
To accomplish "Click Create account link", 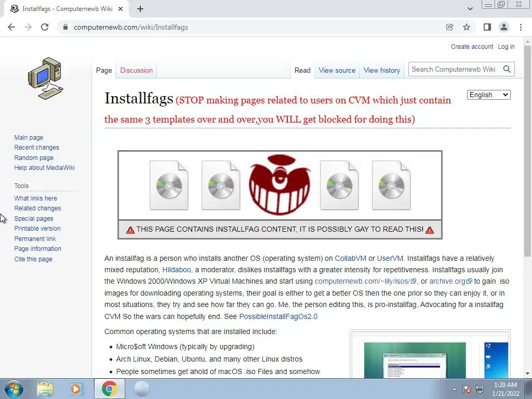I will (472, 46).
